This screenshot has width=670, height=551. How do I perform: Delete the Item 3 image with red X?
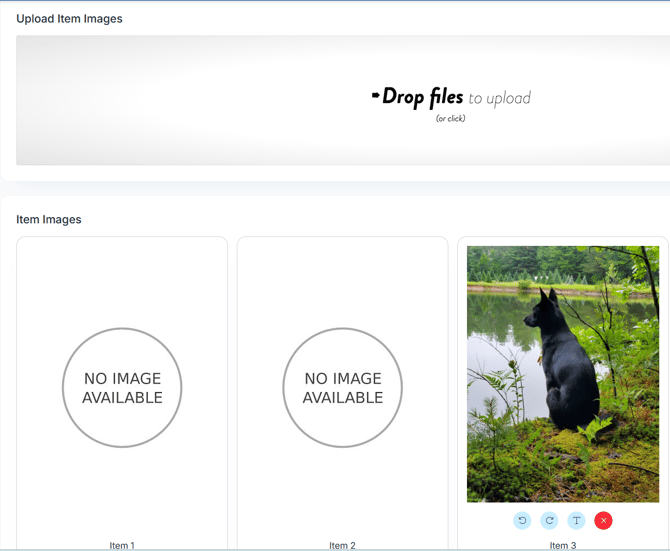tap(603, 520)
